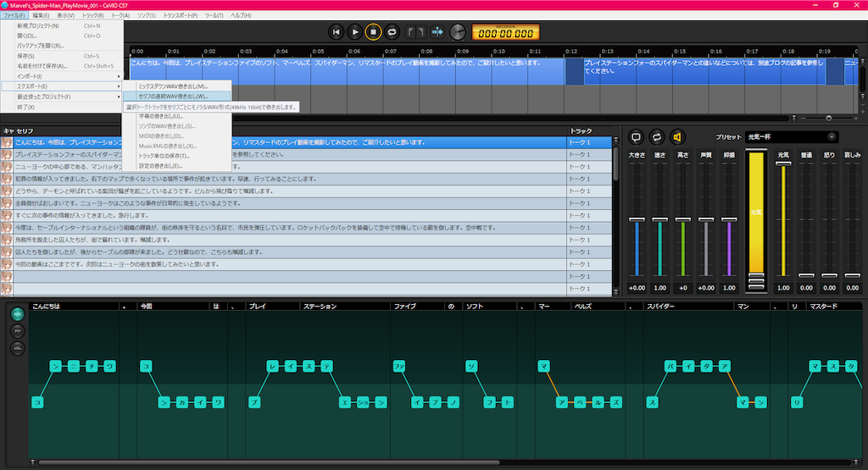Click the 元気 emotion slider handle
The width and height of the screenshot is (868, 470).
click(x=783, y=163)
